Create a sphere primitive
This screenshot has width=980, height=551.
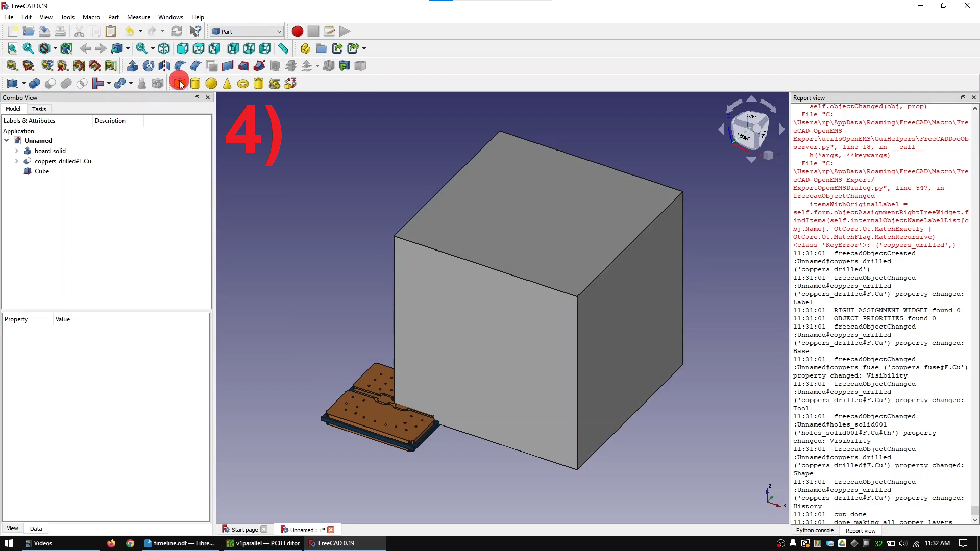211,83
